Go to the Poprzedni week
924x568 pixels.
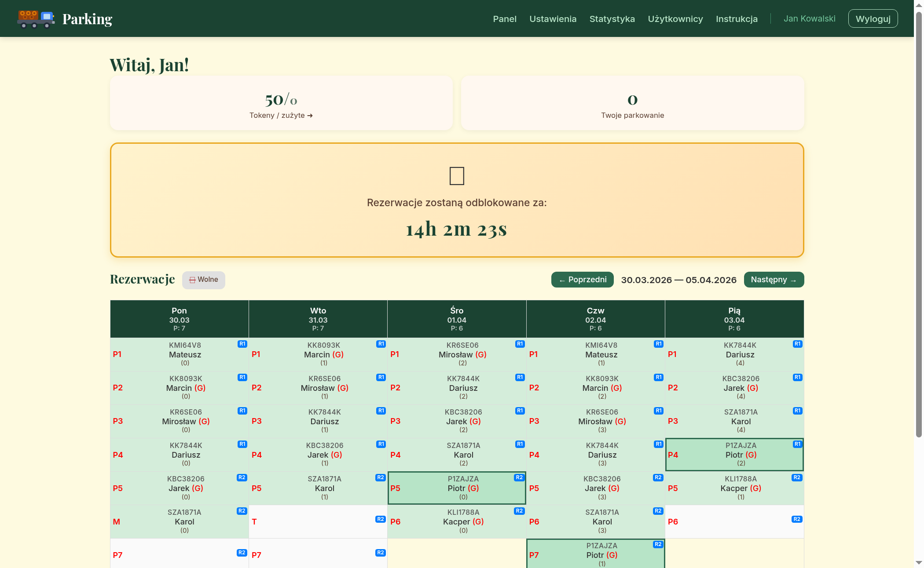pyautogui.click(x=582, y=280)
